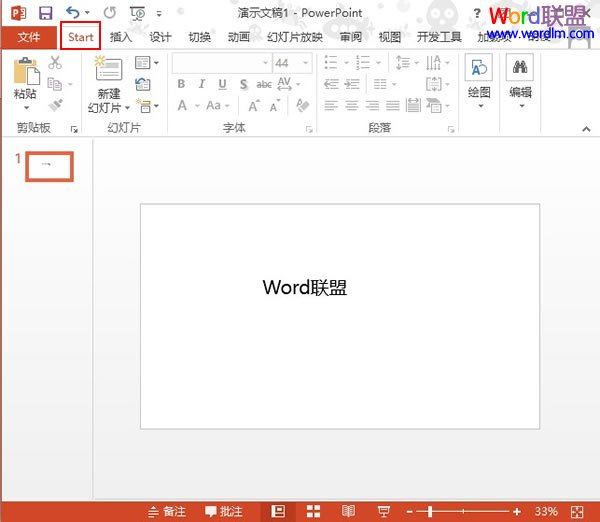Start slideshow from beginning icon

coord(137,13)
